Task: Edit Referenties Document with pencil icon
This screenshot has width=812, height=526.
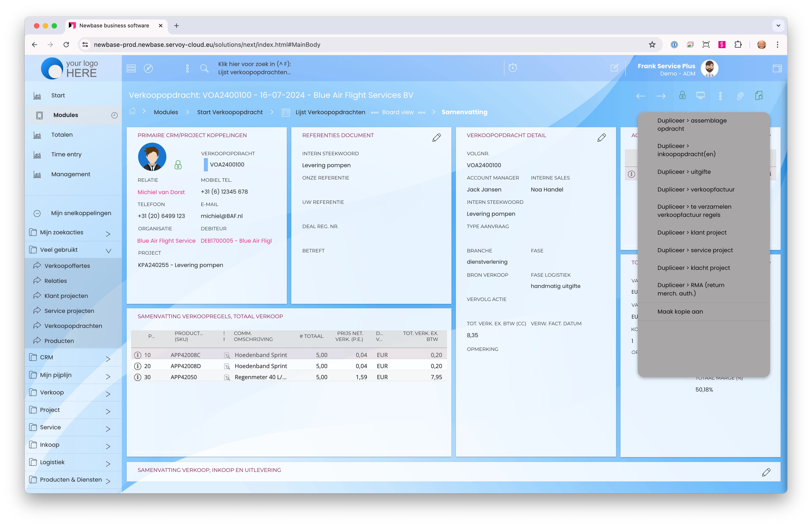Action: [x=436, y=138]
